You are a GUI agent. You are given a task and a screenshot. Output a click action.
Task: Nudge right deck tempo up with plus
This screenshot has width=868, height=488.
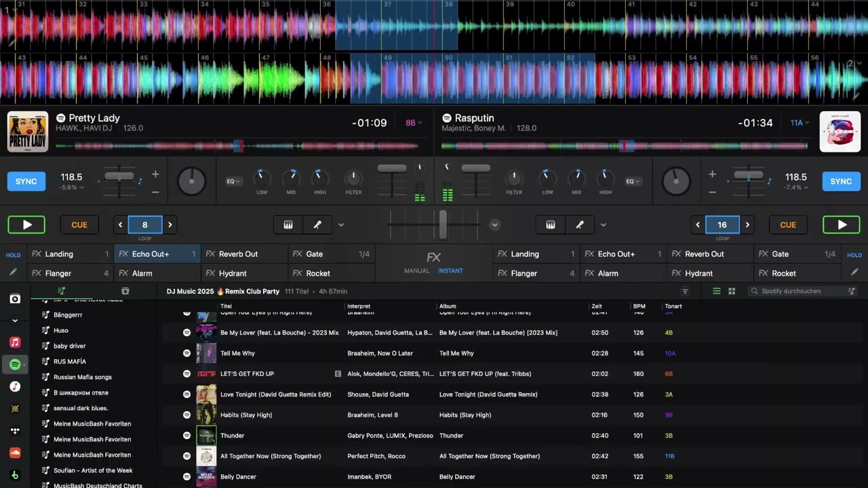point(712,174)
